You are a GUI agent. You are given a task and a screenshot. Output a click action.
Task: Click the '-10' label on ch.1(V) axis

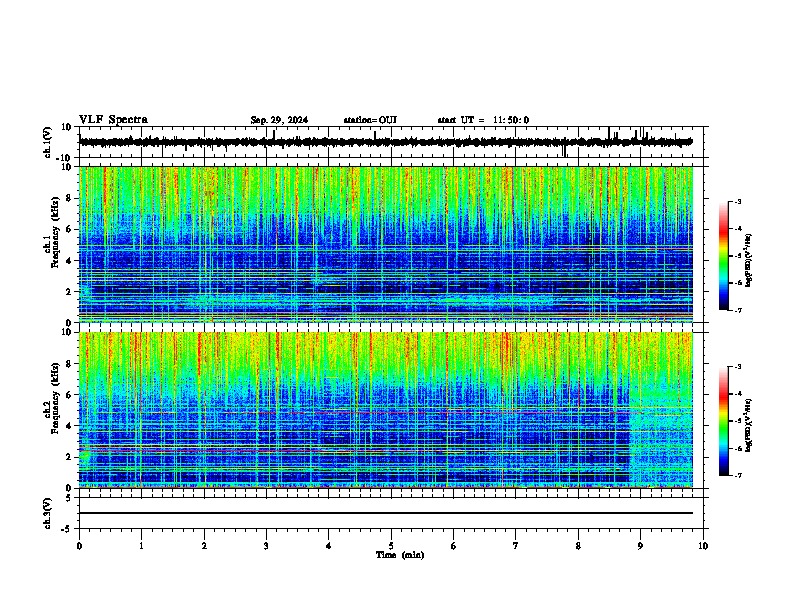64,158
